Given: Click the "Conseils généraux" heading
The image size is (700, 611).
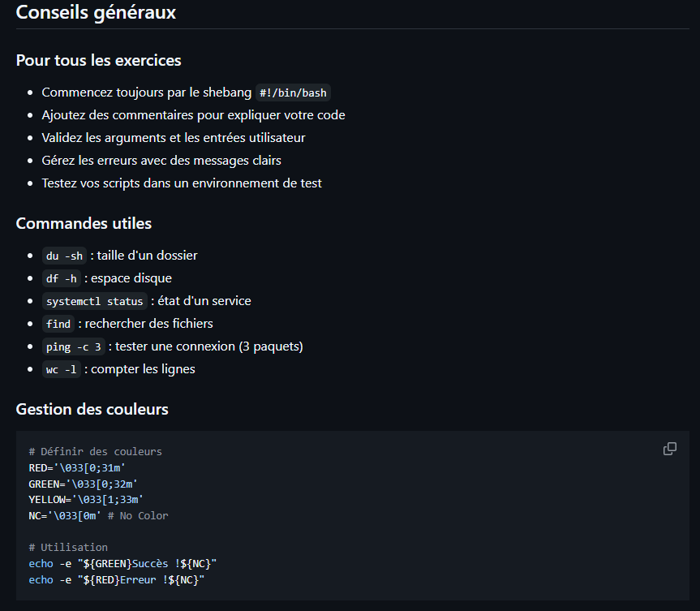Looking at the screenshot, I should click(x=96, y=13).
